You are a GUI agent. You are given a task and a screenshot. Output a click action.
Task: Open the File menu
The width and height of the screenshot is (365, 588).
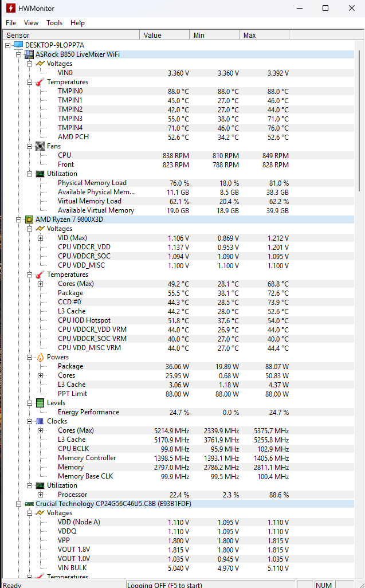[x=11, y=23]
